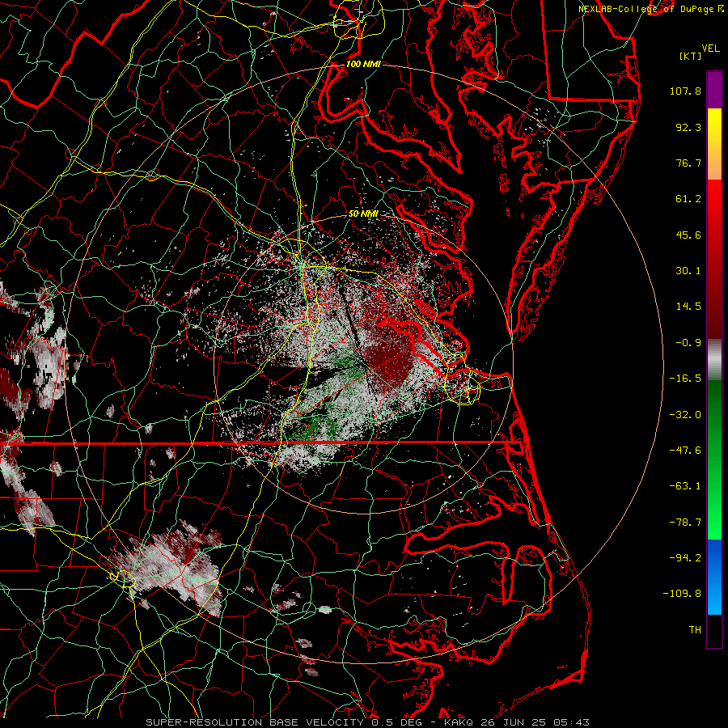Select the -78.7 velocity scale value
728x728 pixels.
(685, 523)
